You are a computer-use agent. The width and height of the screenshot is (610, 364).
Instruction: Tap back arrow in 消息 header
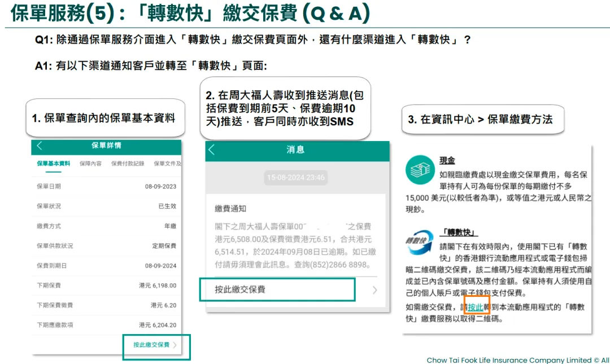click(x=212, y=150)
